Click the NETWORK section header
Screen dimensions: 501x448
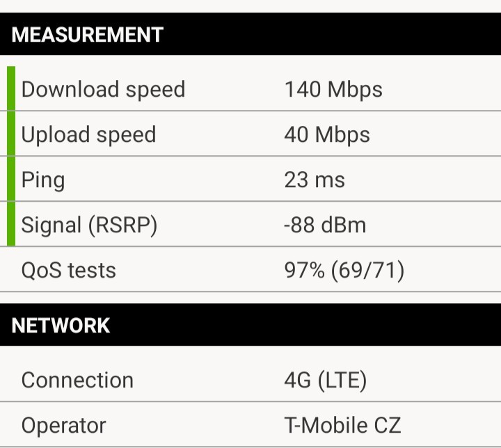[x=61, y=326]
